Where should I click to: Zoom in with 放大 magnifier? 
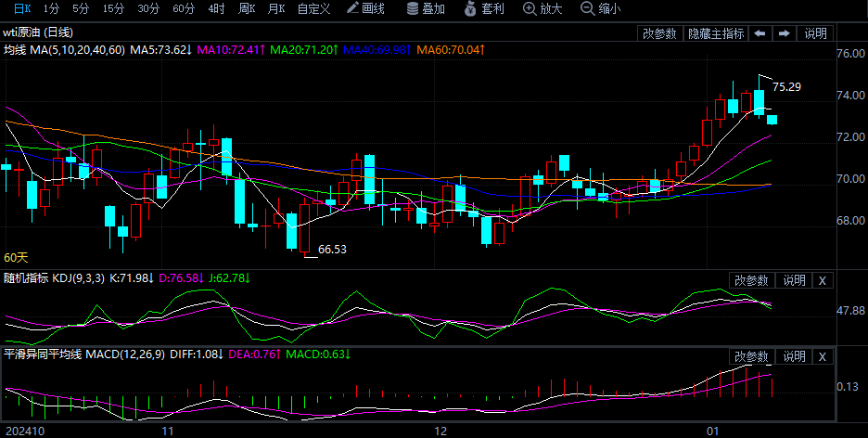(542, 8)
